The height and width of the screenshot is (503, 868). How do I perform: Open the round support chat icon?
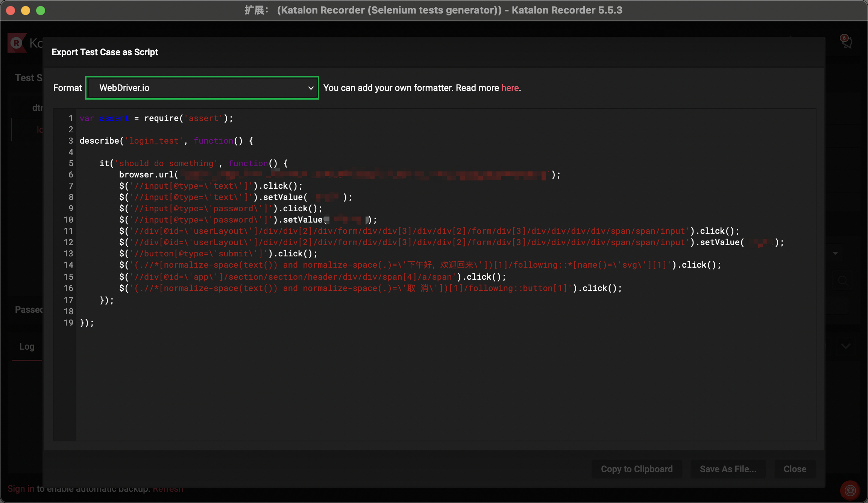850,490
